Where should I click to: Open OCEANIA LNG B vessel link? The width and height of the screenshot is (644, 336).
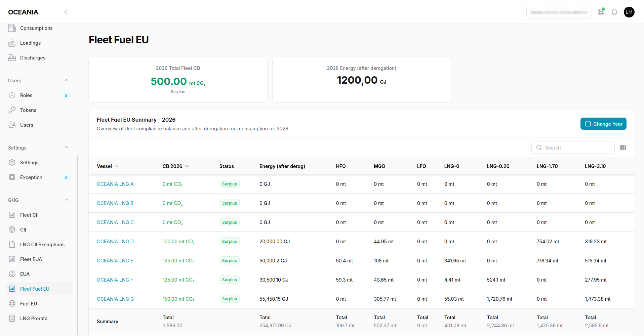(x=115, y=203)
